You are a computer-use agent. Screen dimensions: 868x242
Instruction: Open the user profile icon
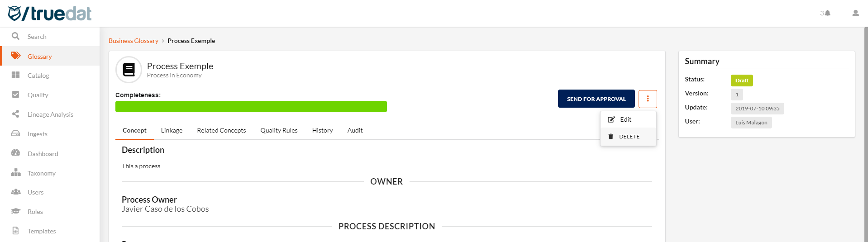click(855, 13)
